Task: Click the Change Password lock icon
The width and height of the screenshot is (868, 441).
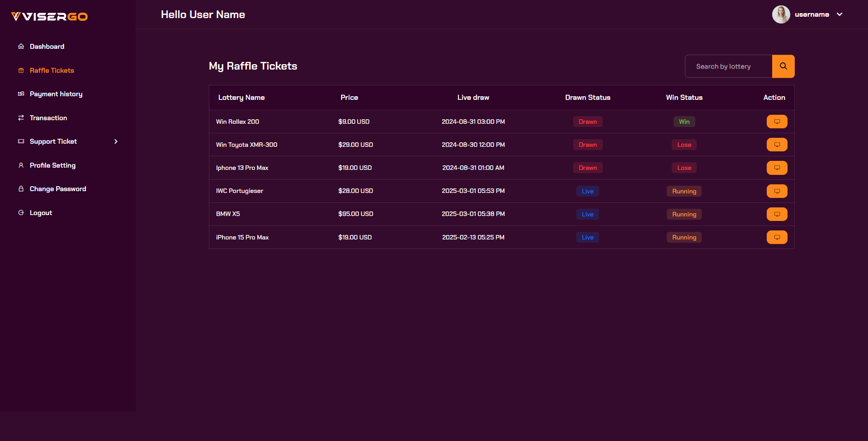Action: 21,189
